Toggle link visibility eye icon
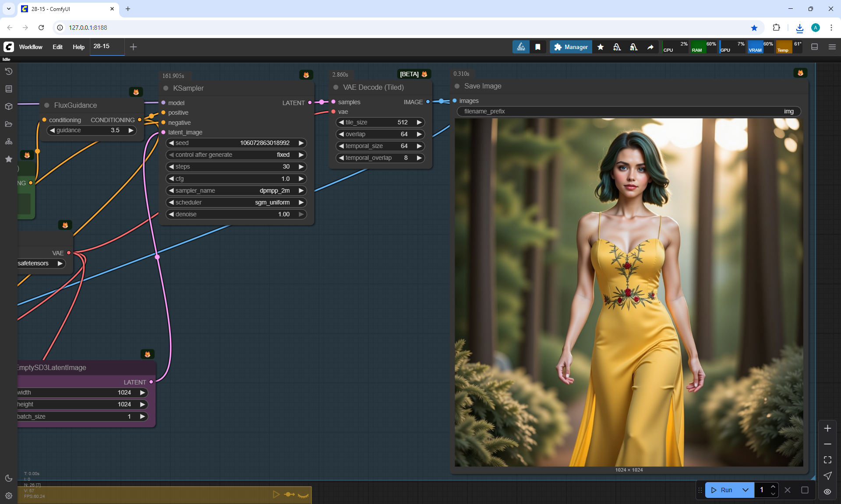 pos(827,492)
